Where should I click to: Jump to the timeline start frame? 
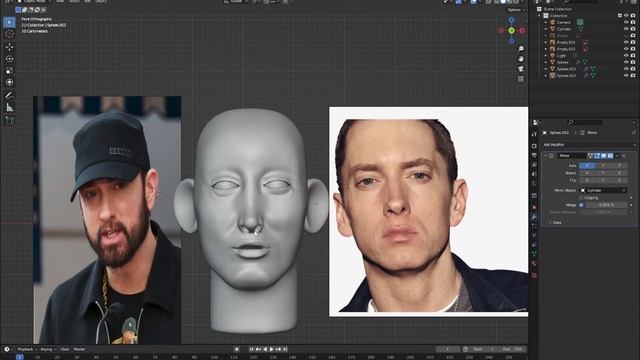(x=251, y=349)
